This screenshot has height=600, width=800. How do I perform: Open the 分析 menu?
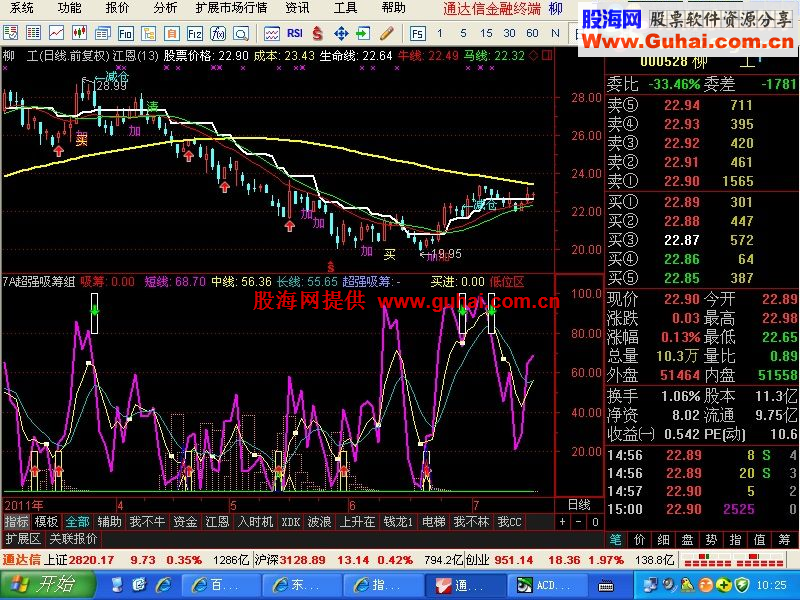165,8
